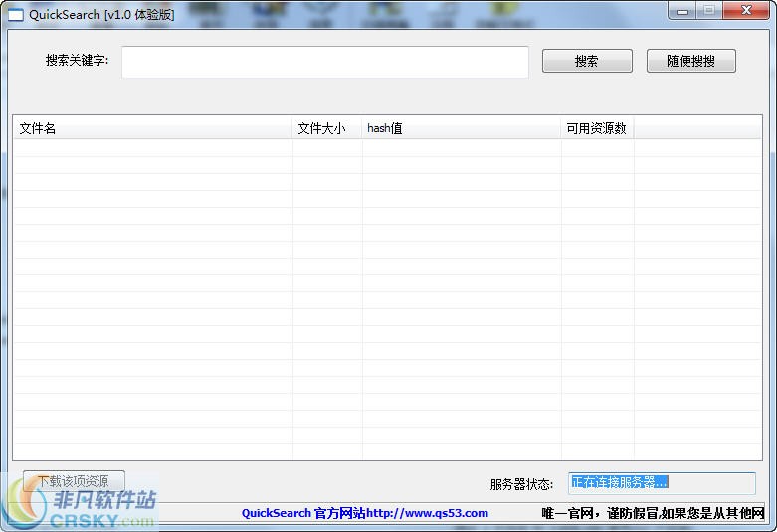Click the 随便搜搜 random search button
This screenshot has width=777, height=532.
tap(690, 61)
